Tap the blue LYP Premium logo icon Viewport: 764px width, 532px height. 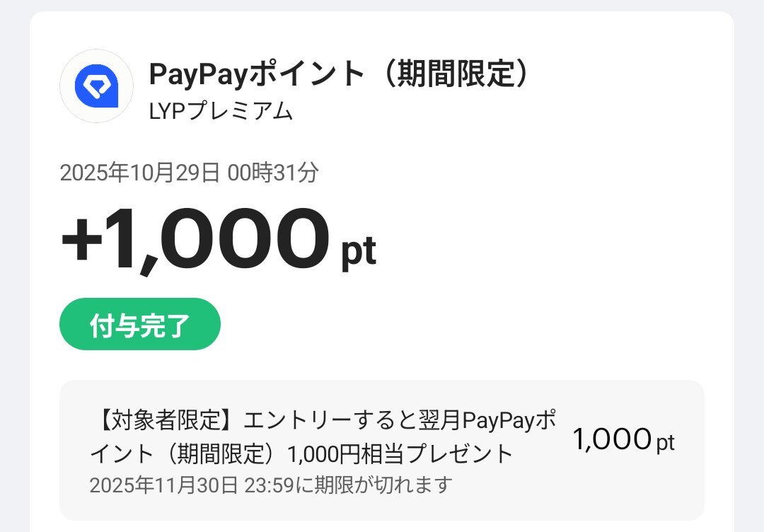(96, 86)
